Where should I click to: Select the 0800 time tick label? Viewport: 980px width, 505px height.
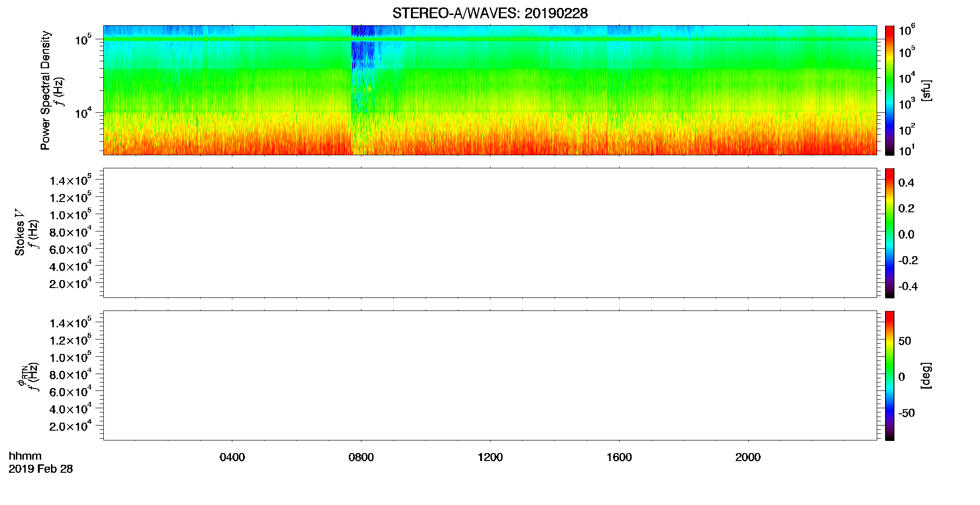point(361,457)
